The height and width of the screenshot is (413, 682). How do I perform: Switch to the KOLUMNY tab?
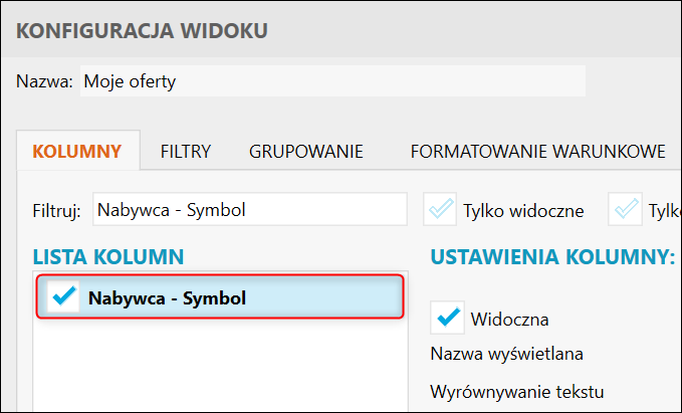[x=77, y=152]
